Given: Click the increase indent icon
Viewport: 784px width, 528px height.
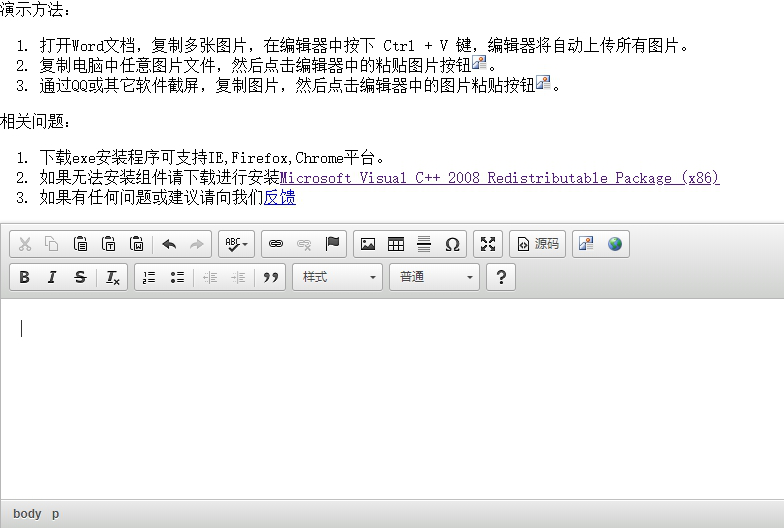Looking at the screenshot, I should [x=238, y=277].
